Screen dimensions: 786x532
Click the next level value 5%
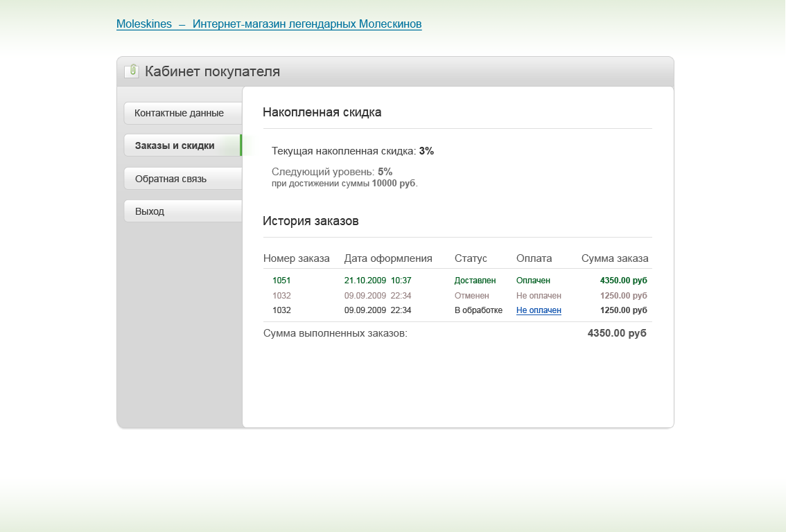[385, 172]
